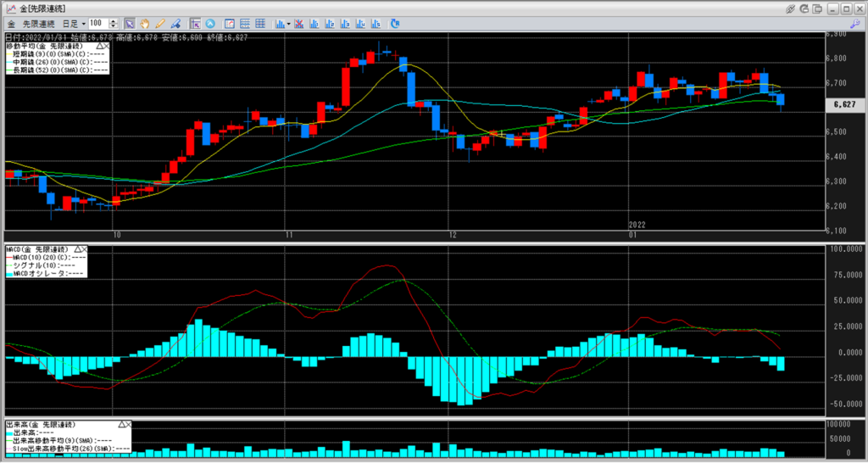868x463 pixels.
Task: Collapse the 移動平均 legend with triangle
Action: click(99, 45)
